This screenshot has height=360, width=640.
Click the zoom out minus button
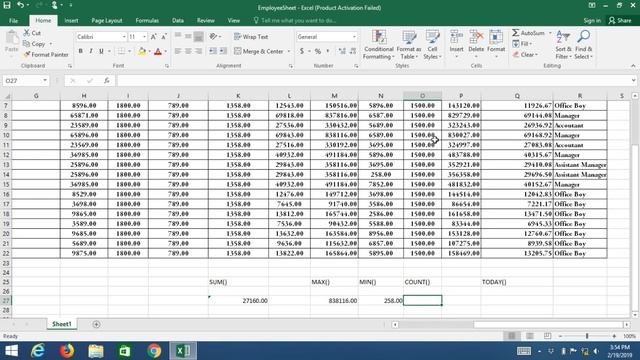pos(560,336)
